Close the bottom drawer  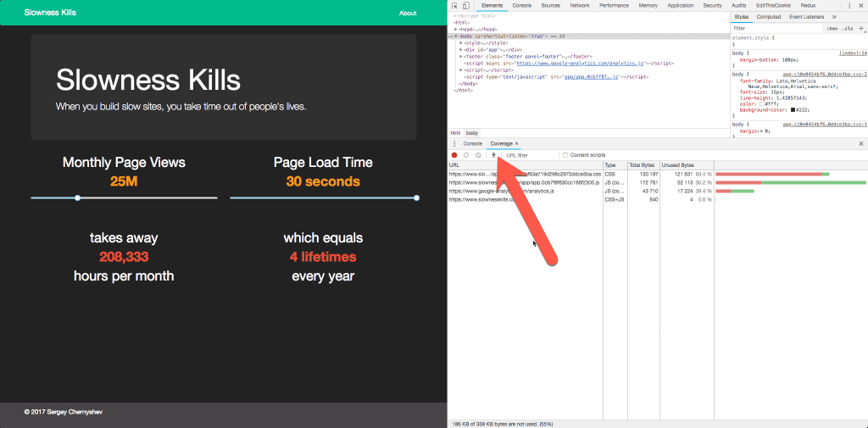coord(861,144)
